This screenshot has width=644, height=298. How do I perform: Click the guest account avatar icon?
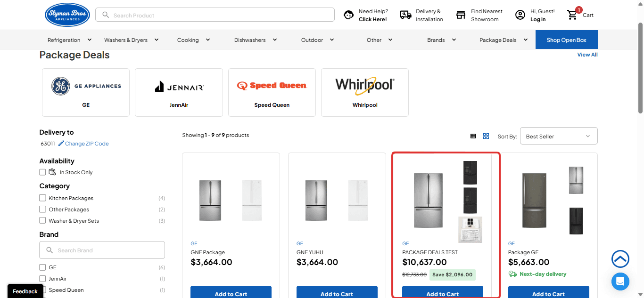(x=520, y=15)
